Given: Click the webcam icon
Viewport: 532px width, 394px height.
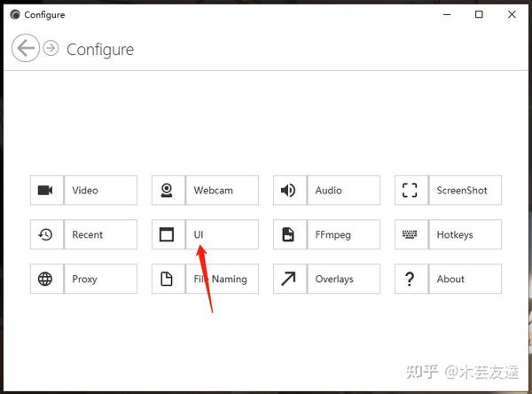Looking at the screenshot, I should 167,190.
